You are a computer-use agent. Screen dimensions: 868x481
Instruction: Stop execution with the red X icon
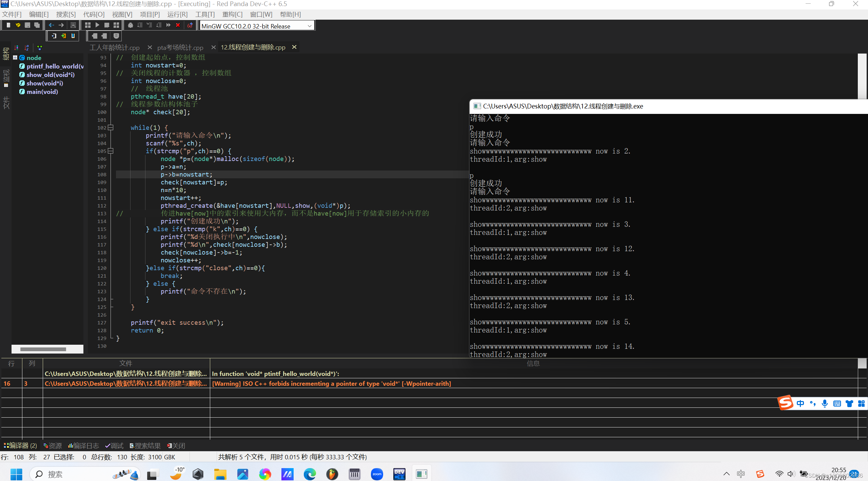pyautogui.click(x=178, y=25)
